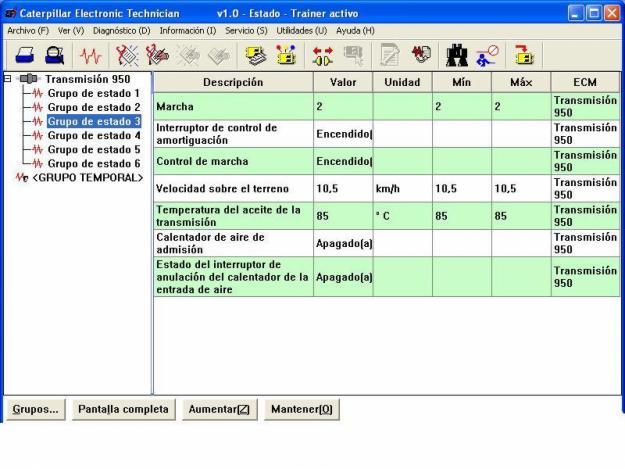
Task: Select Interruptor de control de amortiguación row
Action: pyautogui.click(x=387, y=134)
